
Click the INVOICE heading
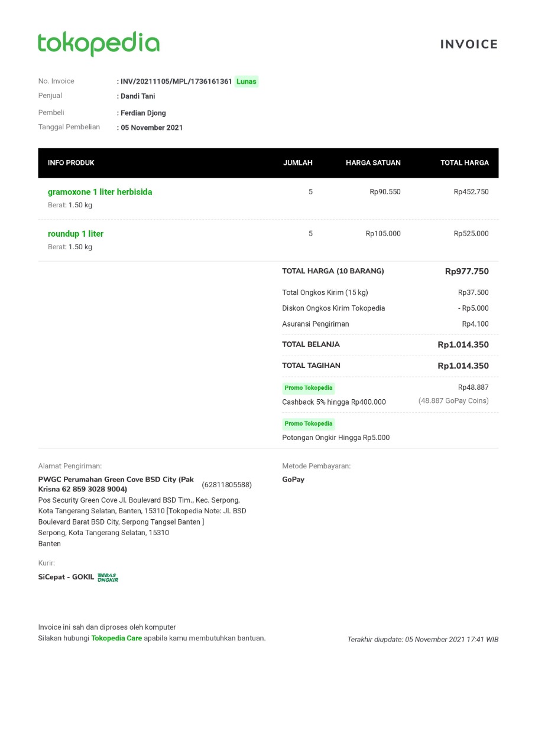[x=469, y=44]
